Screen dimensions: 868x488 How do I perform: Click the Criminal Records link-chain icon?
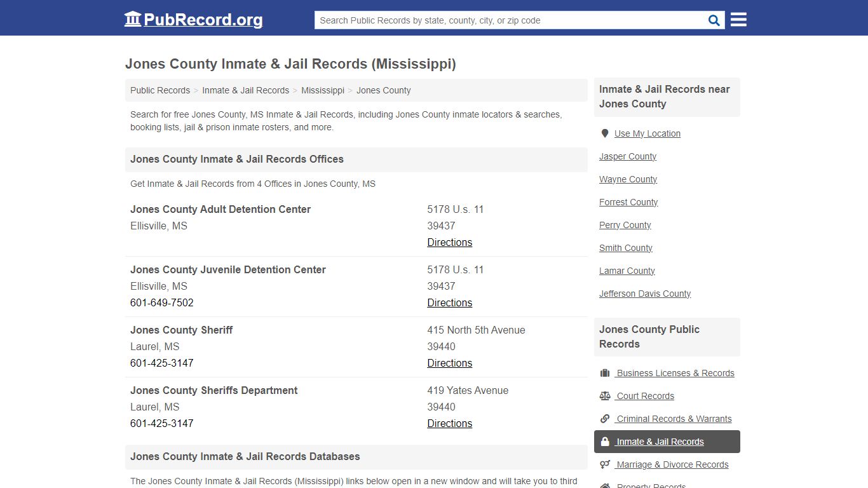[x=605, y=419]
